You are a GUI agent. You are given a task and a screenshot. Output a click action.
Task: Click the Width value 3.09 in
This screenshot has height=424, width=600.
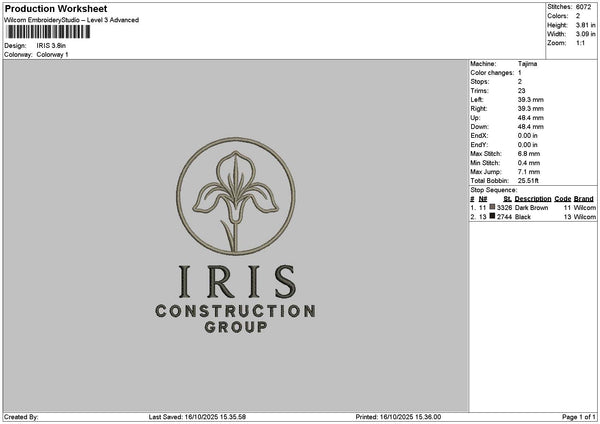click(585, 34)
